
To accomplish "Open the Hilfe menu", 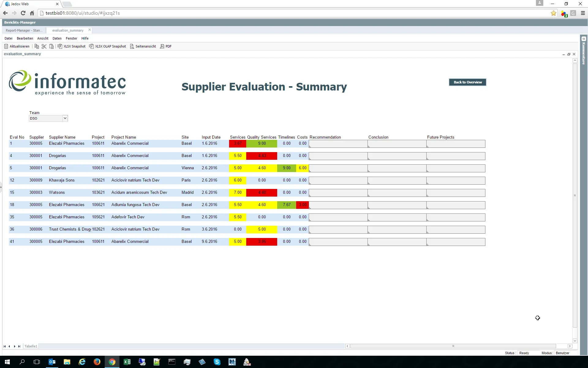I will click(85, 38).
